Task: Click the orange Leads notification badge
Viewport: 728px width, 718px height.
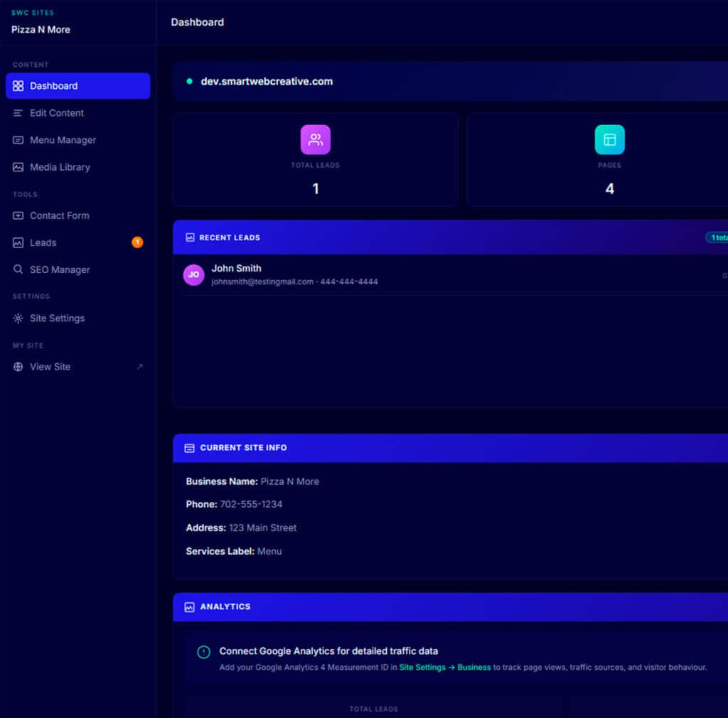Action: pos(137,242)
